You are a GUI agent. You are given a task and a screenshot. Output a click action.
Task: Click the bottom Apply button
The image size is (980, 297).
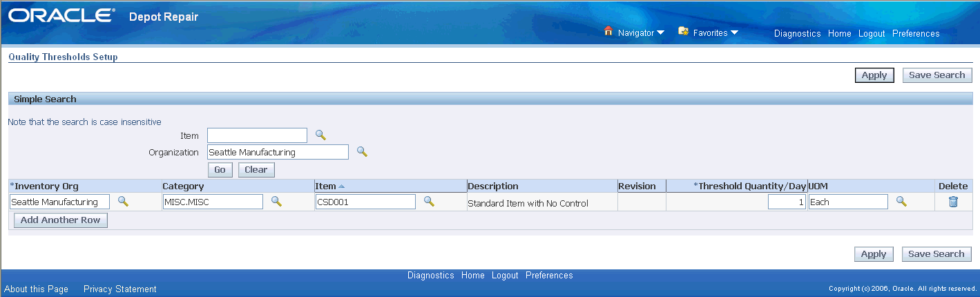[x=874, y=254]
